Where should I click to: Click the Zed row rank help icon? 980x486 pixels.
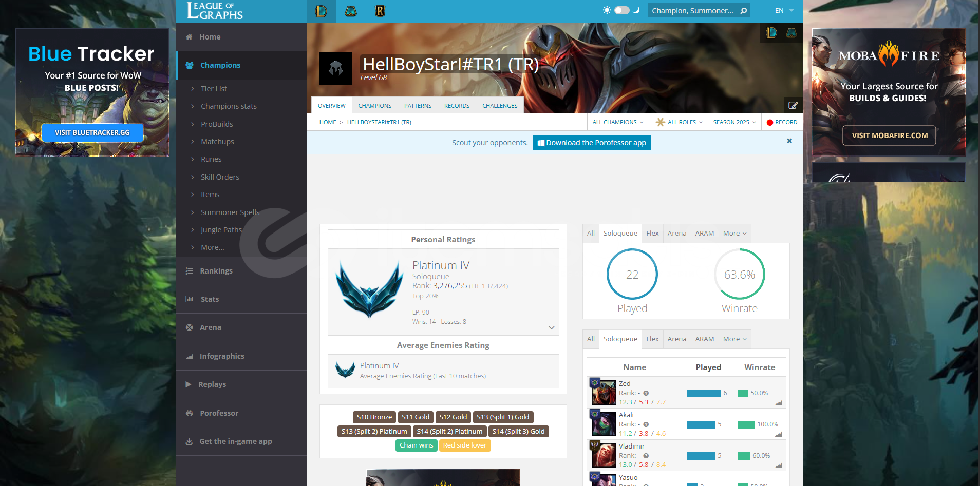click(646, 393)
